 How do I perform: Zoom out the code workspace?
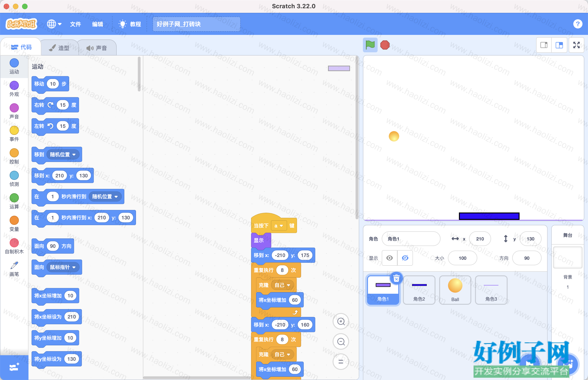(341, 341)
